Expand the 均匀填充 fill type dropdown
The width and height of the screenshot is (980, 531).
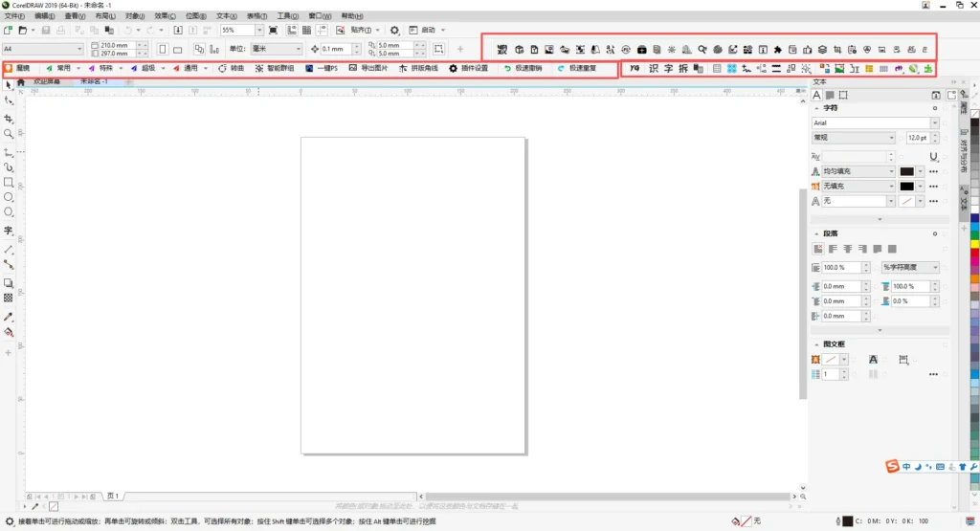pyautogui.click(x=890, y=171)
